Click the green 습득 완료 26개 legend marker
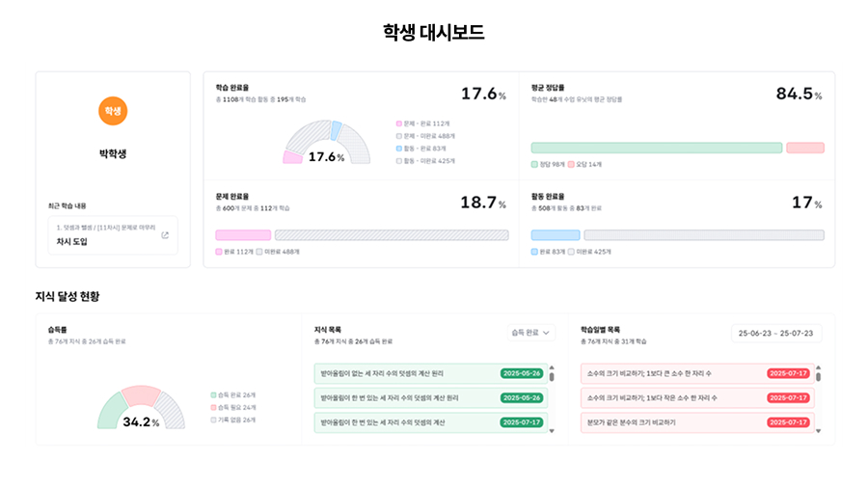 pos(213,394)
